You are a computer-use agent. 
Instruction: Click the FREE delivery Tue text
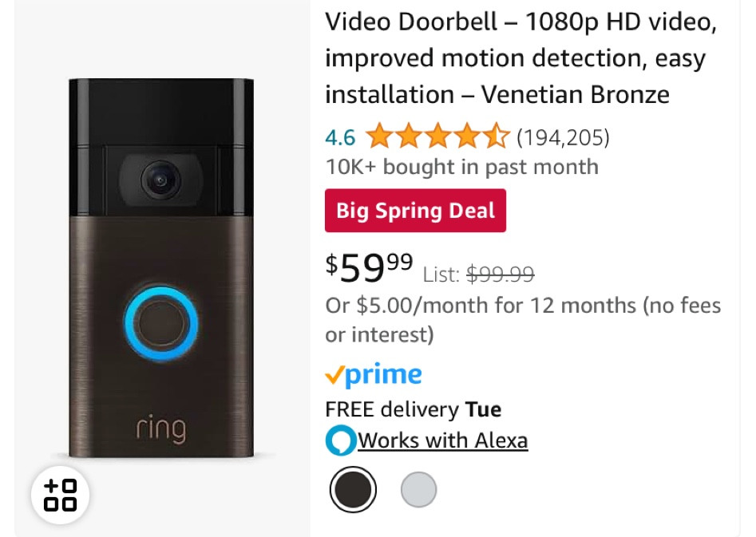point(413,409)
